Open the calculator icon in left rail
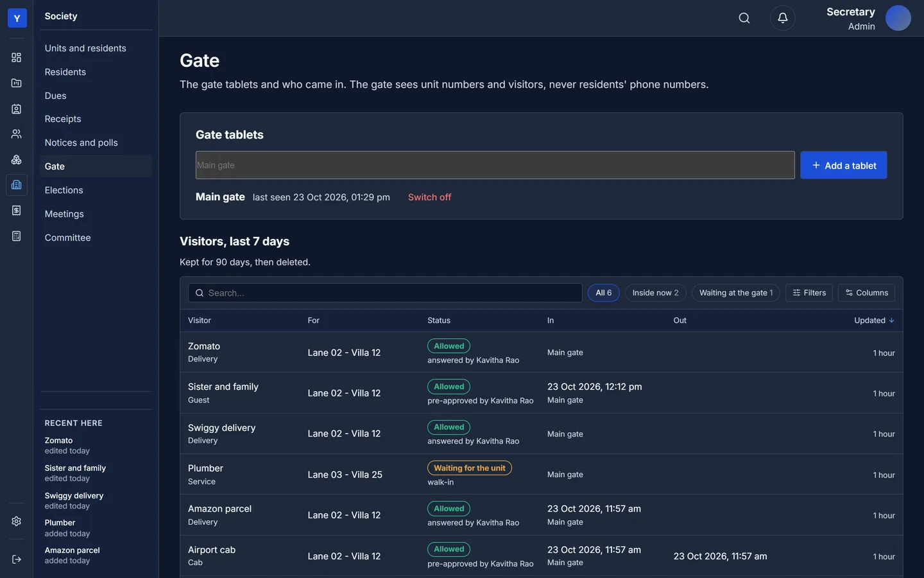The height and width of the screenshot is (578, 924). click(x=17, y=236)
